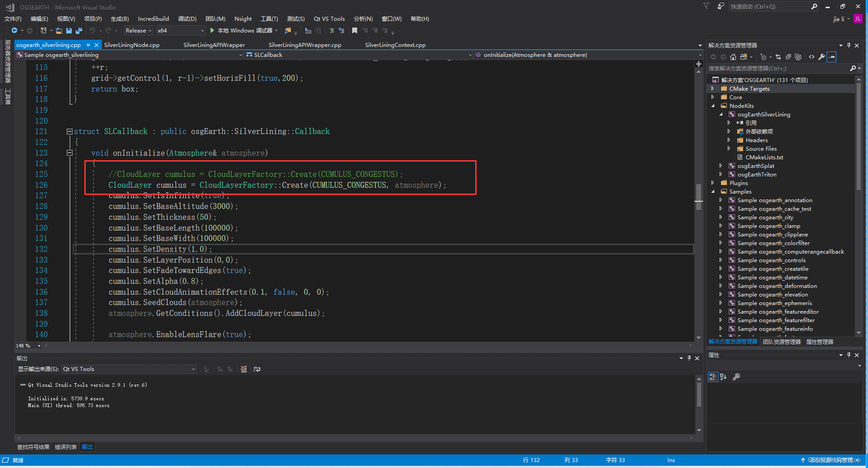This screenshot has width=868, height=468.
Task: Click the View Code icon in Solution Explorer
Action: (812, 57)
